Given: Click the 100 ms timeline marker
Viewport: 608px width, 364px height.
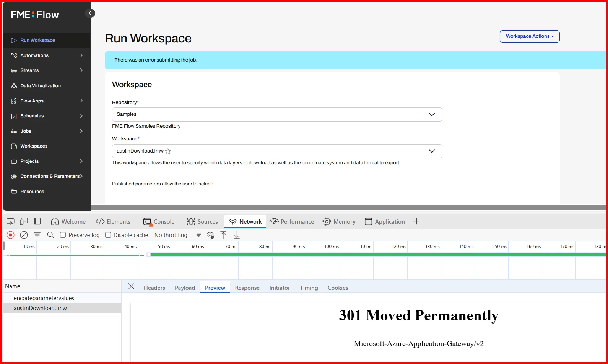Looking at the screenshot, I should (332, 247).
